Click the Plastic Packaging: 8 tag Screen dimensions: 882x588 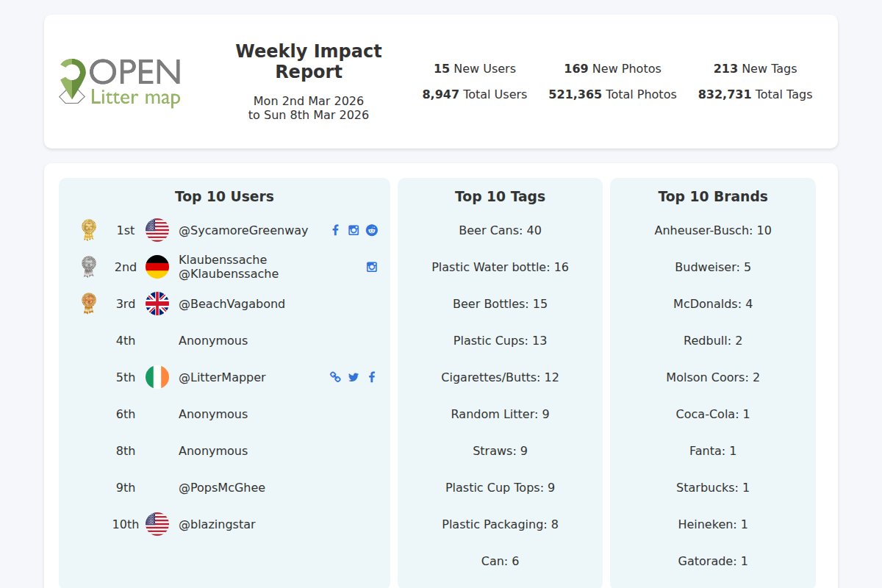point(500,524)
